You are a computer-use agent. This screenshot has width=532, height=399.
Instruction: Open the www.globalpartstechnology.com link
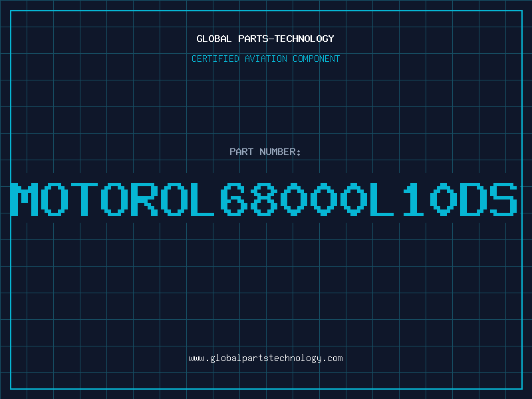[265, 358]
